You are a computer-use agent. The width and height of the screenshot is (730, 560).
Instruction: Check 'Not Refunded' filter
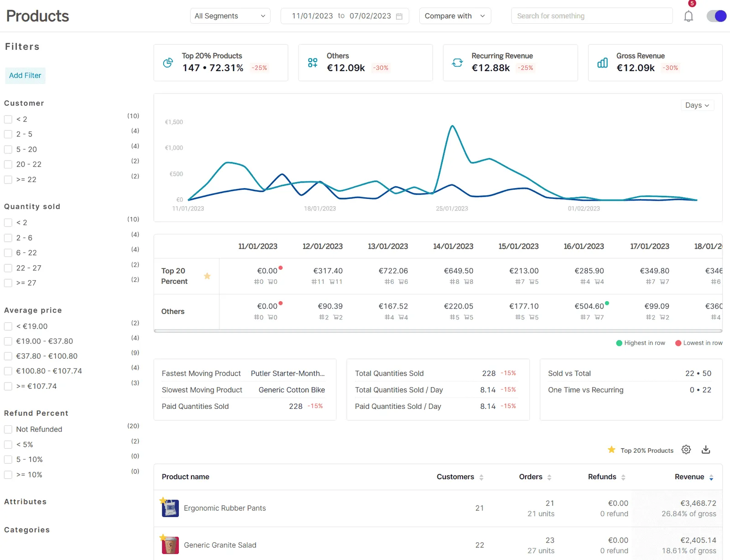(x=8, y=429)
